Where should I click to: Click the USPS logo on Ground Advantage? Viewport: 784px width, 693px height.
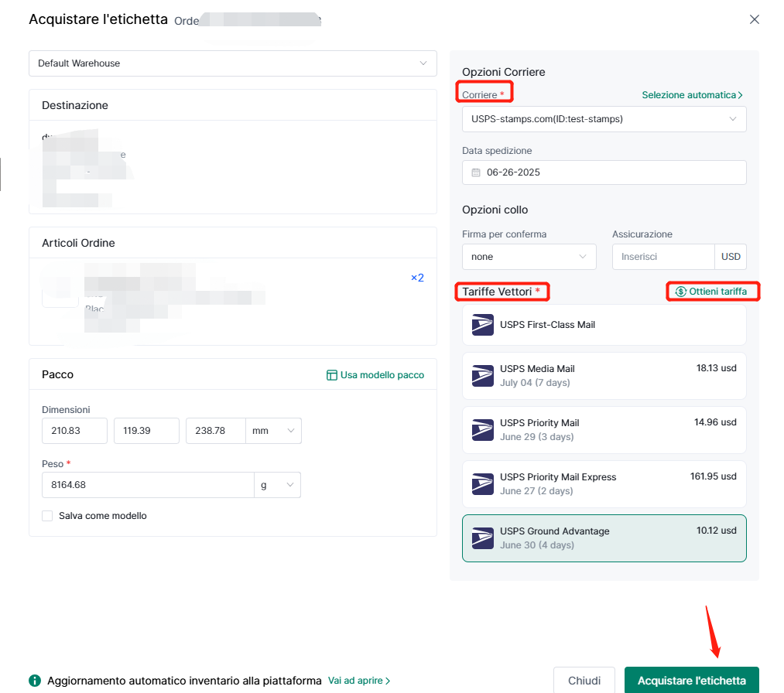[x=483, y=538]
